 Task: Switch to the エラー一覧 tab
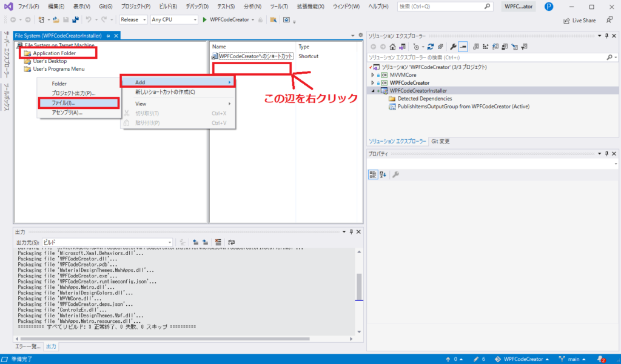28,346
